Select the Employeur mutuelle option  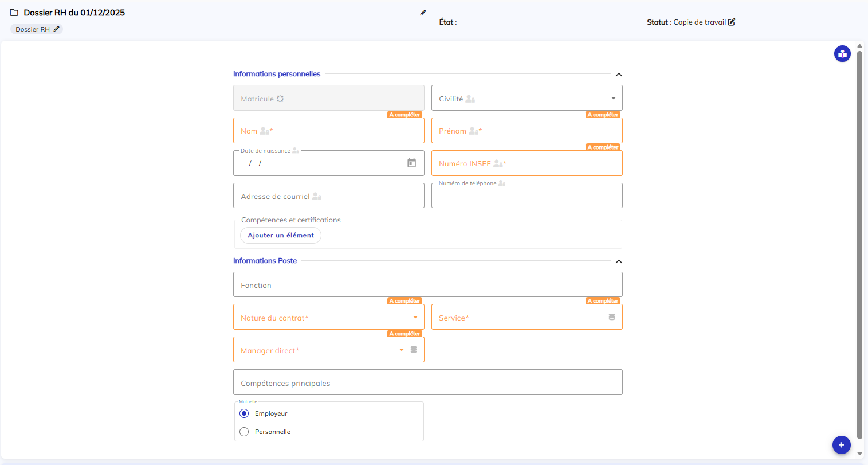pos(244,413)
